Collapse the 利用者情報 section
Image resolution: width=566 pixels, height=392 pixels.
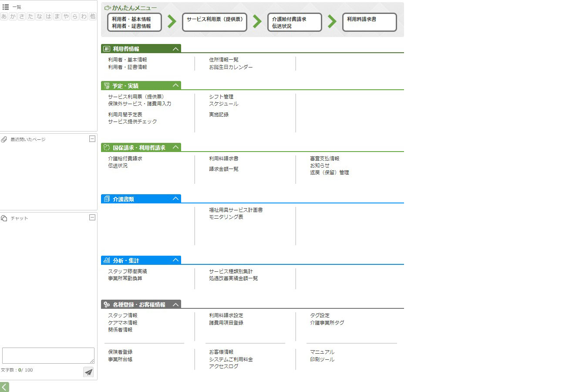[175, 49]
